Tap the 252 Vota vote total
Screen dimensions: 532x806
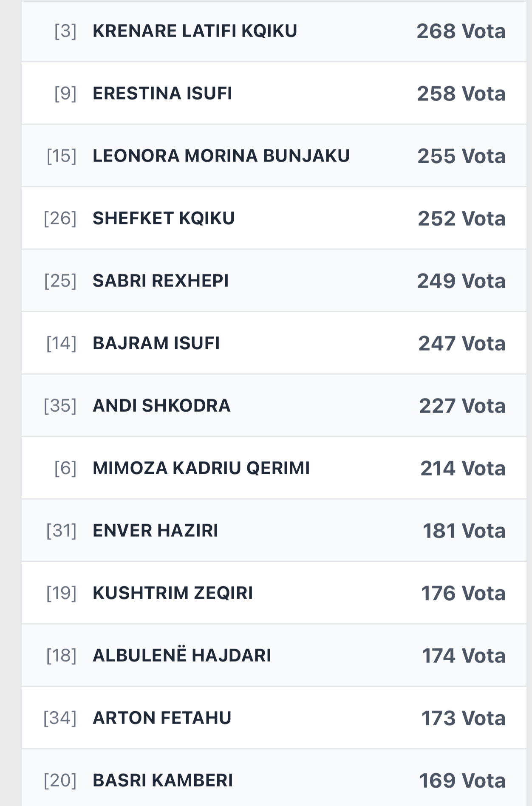click(461, 218)
